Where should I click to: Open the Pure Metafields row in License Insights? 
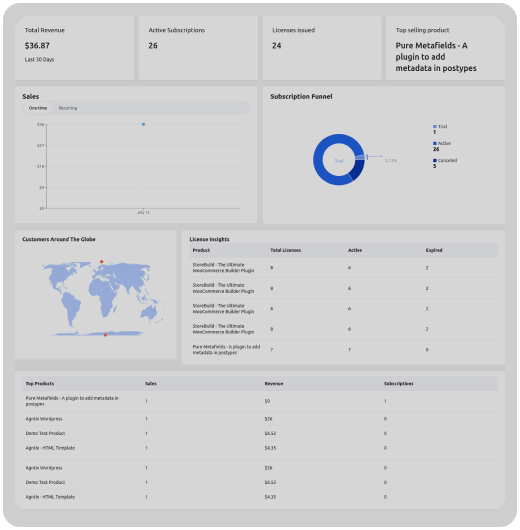tap(344, 350)
